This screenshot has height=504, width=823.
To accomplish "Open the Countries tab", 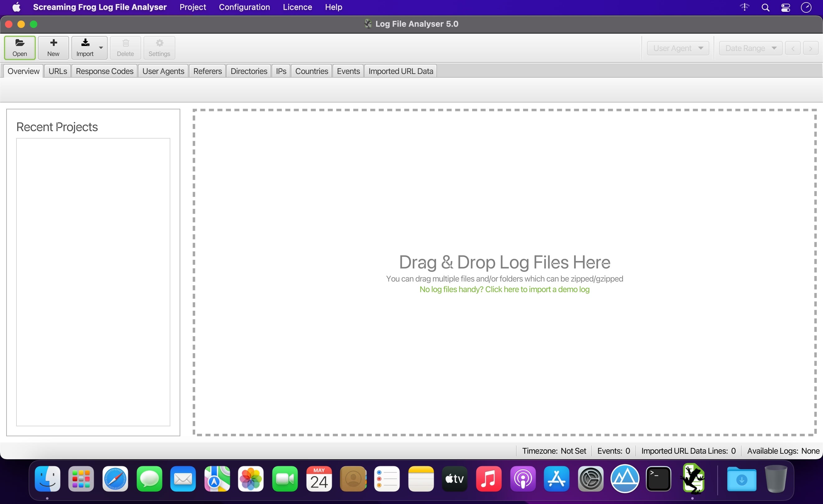I will point(312,71).
